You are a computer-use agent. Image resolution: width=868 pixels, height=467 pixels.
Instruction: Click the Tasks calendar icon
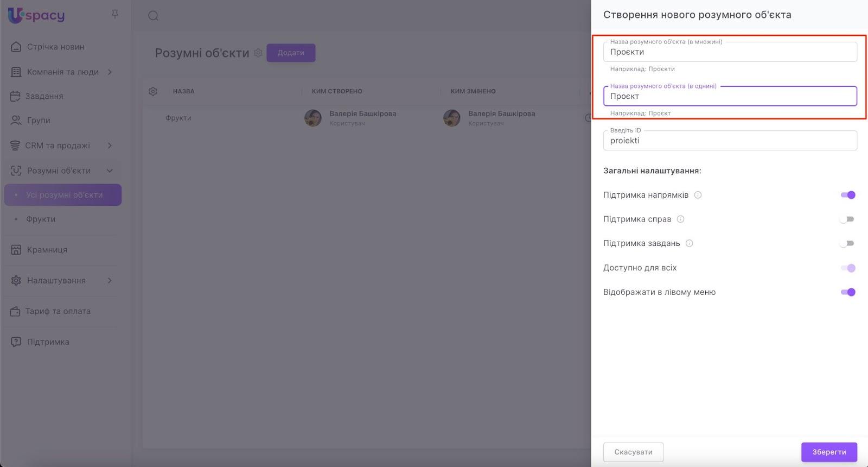click(x=15, y=96)
